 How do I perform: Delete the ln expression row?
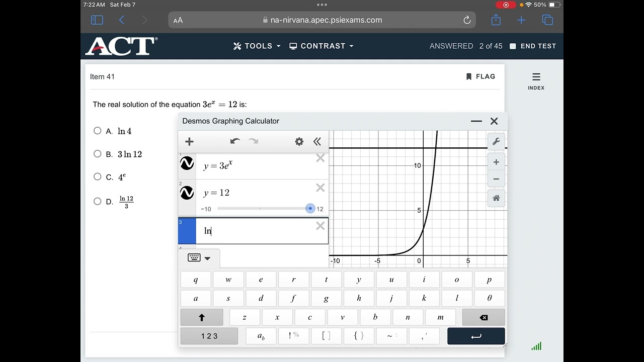(320, 226)
